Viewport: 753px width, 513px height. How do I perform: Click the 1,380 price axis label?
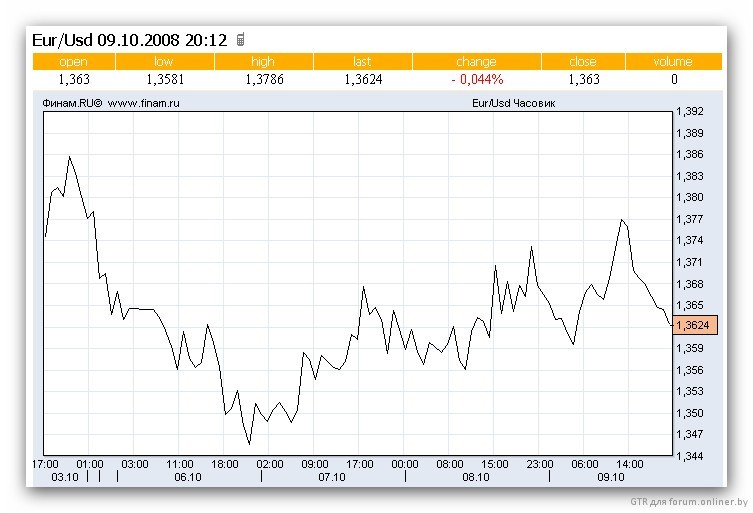[x=690, y=197]
